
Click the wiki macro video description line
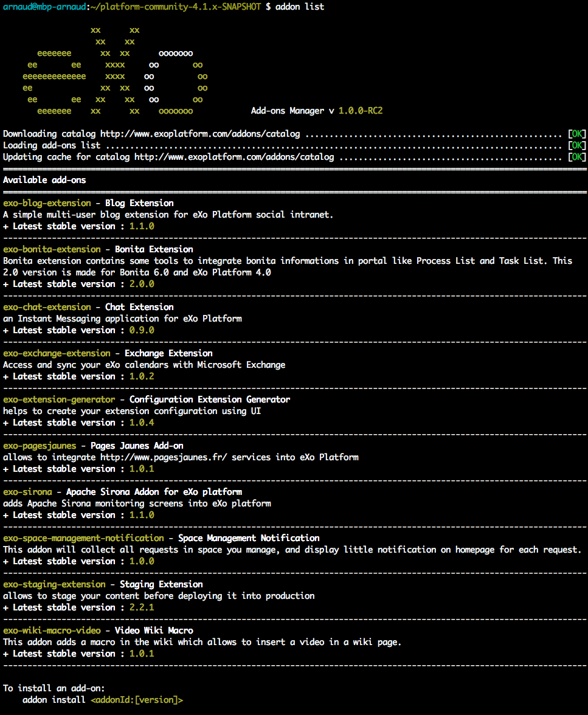(202, 642)
